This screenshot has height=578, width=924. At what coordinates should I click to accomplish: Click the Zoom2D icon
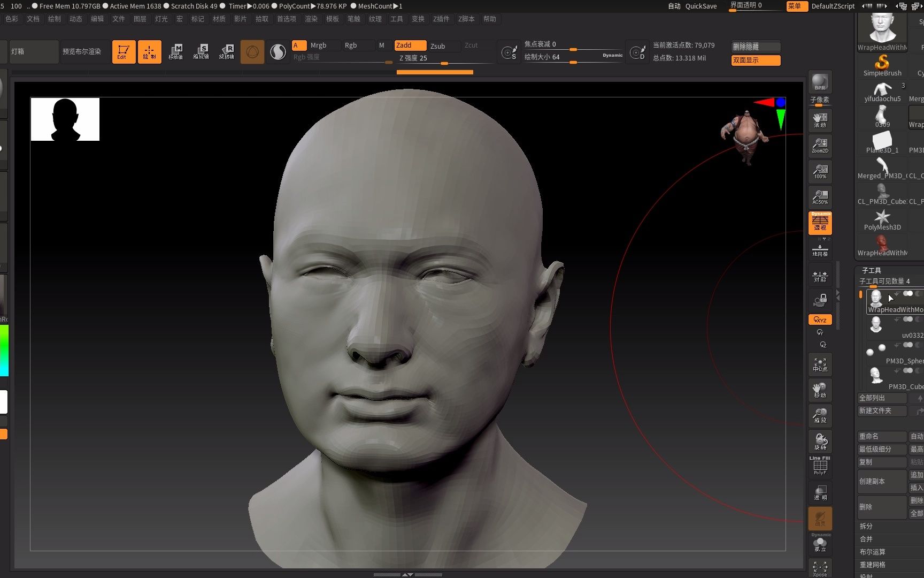820,145
